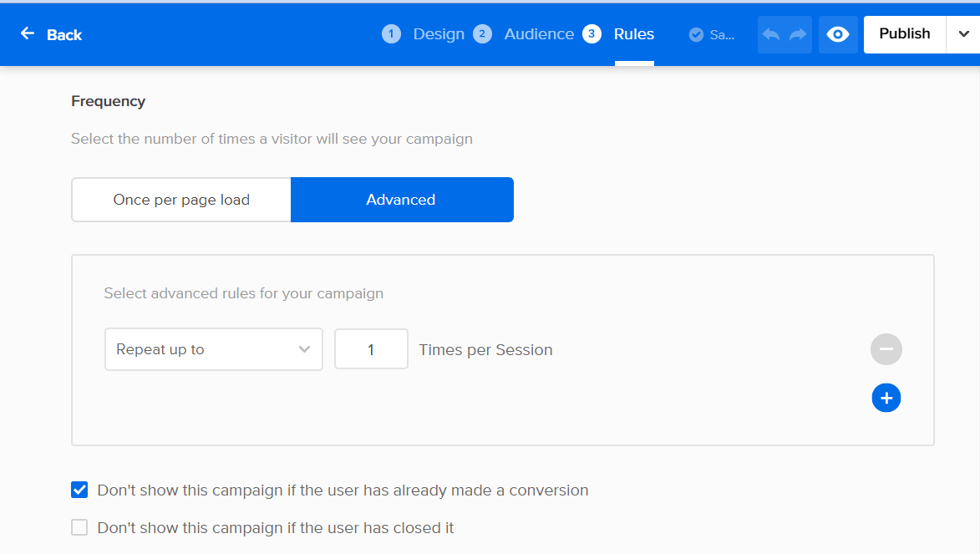Click the step 1 Design number badge
The image size is (980, 554).
coord(391,34)
